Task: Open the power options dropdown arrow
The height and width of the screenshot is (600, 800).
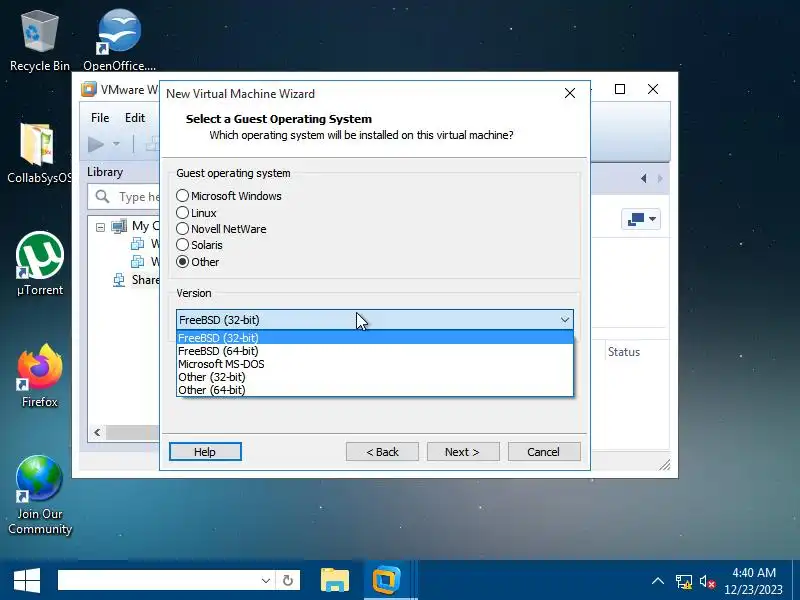Action: 116,144
